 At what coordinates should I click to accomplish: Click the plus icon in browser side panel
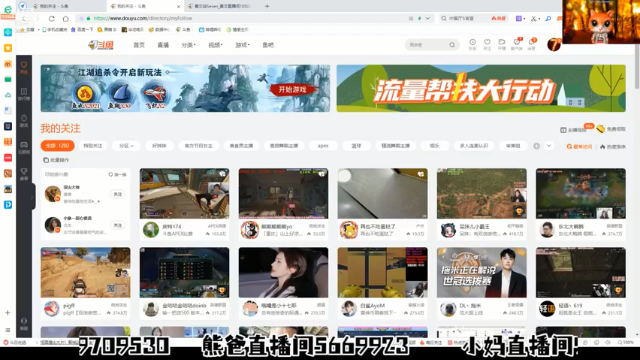(7, 313)
